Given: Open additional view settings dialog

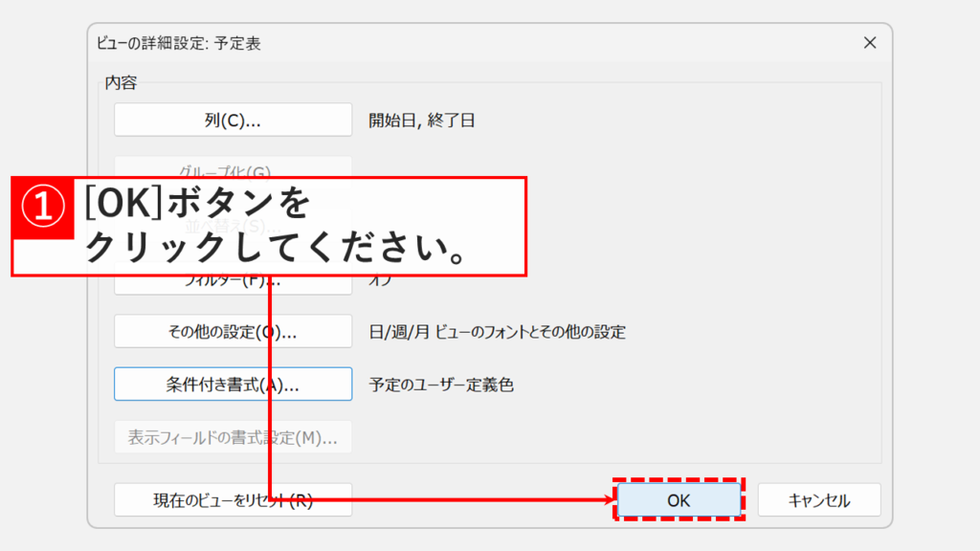Looking at the screenshot, I should pyautogui.click(x=233, y=330).
